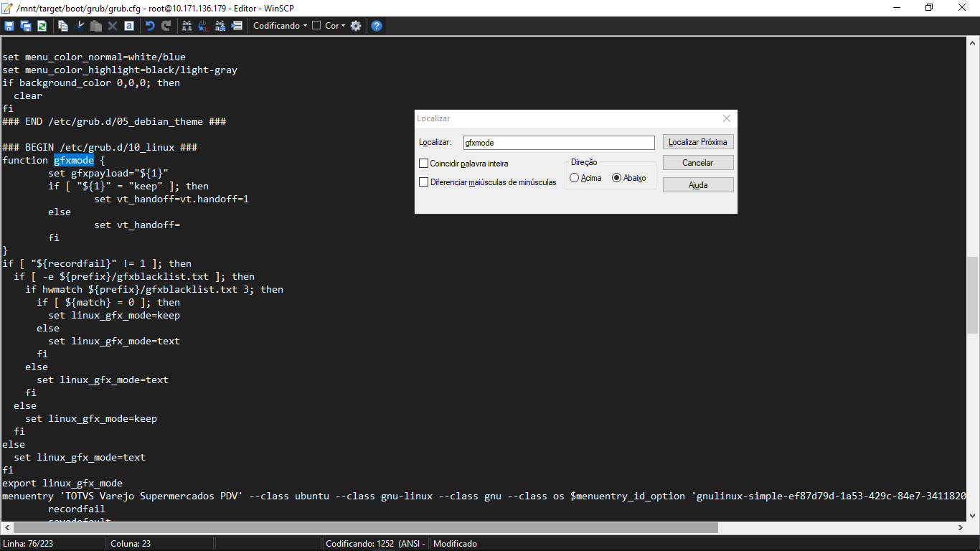Click the Find binoculars icon

click(187, 26)
